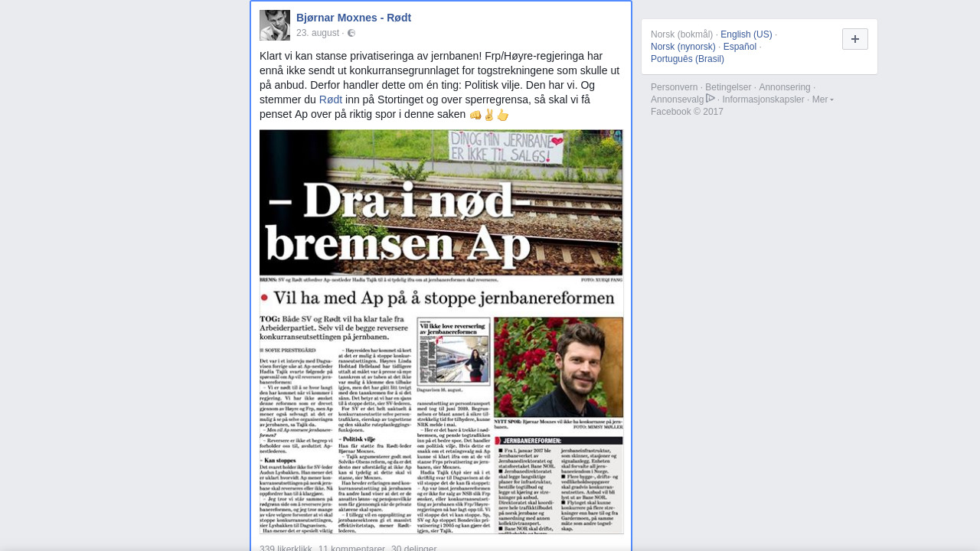
Task: Switch language to Português (Brasil)
Action: click(688, 59)
